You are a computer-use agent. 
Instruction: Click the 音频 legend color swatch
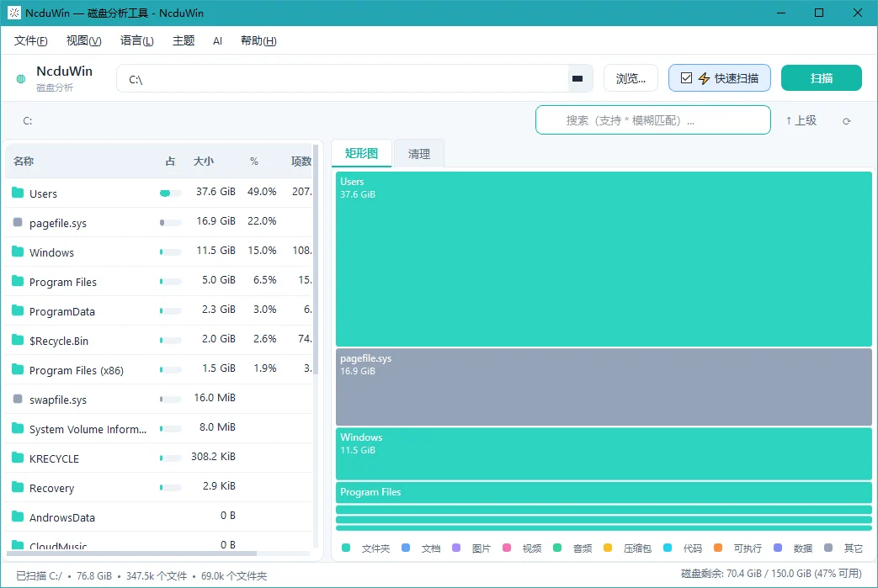tap(557, 548)
